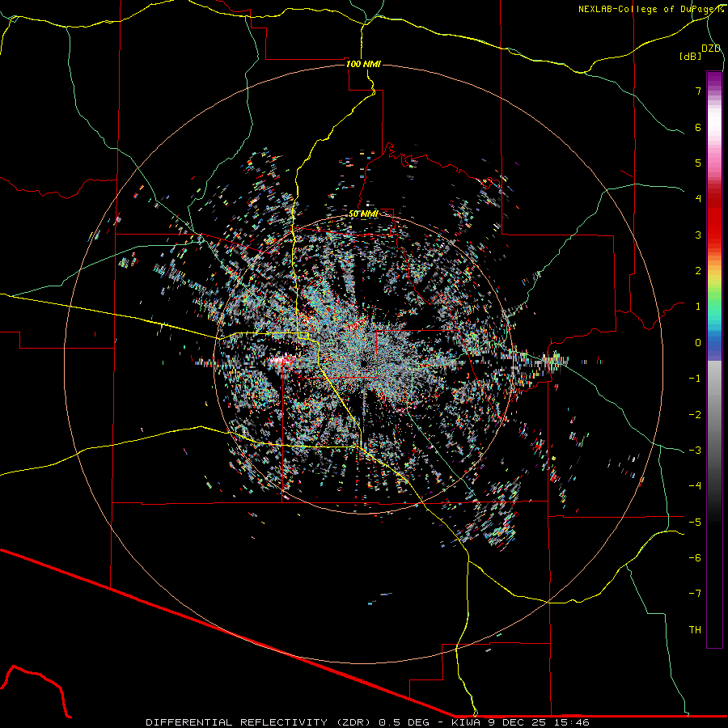Click the '[dB]' units label
Image resolution: width=728 pixels, height=728 pixels.
(691, 56)
